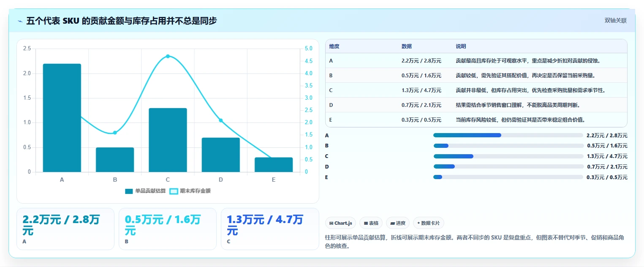Open data card B showing 0.5万元 / 1.6万元
The width and height of the screenshot is (644, 267).
point(168,229)
